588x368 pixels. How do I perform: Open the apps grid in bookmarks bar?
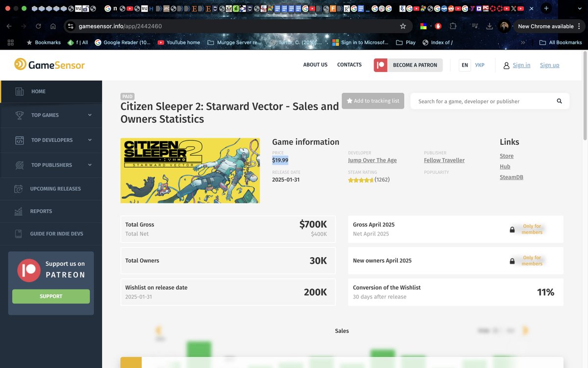point(11,43)
